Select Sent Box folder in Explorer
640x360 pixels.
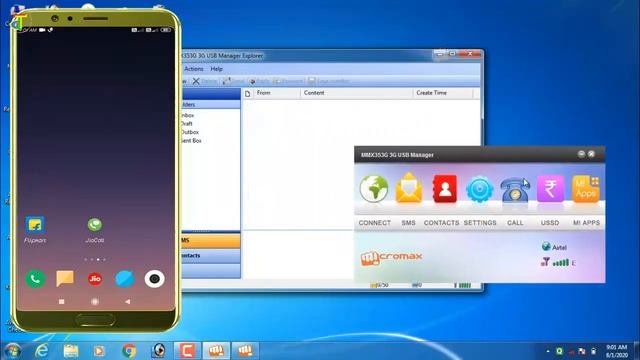191,141
